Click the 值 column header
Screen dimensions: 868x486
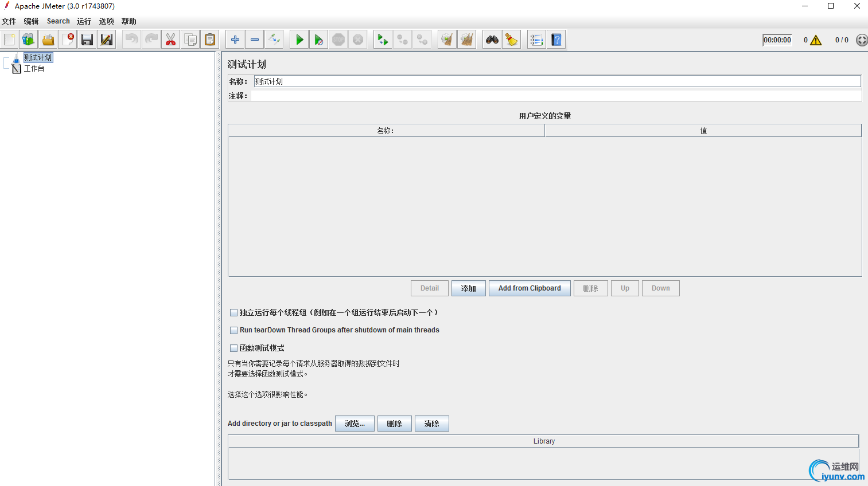(703, 131)
